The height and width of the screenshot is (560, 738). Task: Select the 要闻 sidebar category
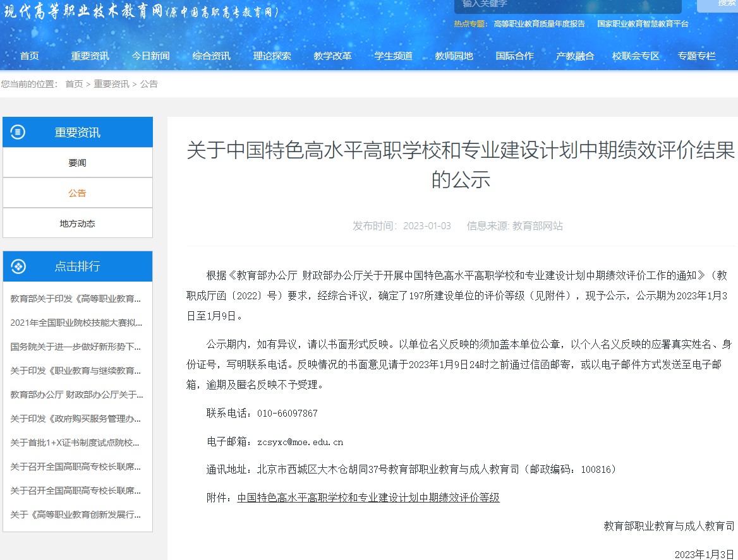tap(77, 163)
